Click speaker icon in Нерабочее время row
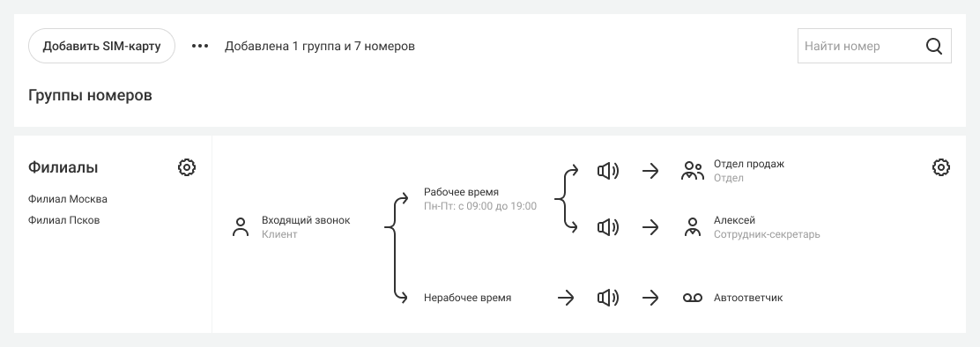 coord(608,299)
